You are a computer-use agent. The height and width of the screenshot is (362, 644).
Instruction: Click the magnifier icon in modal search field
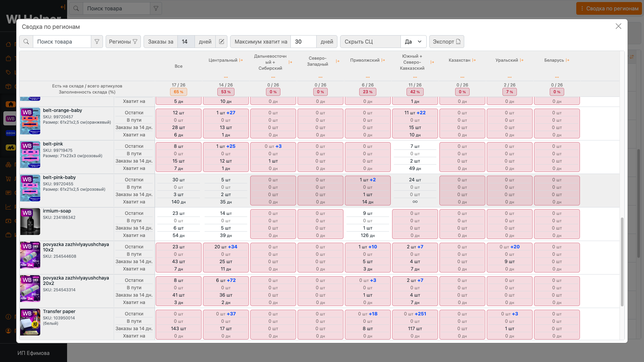[x=26, y=42]
